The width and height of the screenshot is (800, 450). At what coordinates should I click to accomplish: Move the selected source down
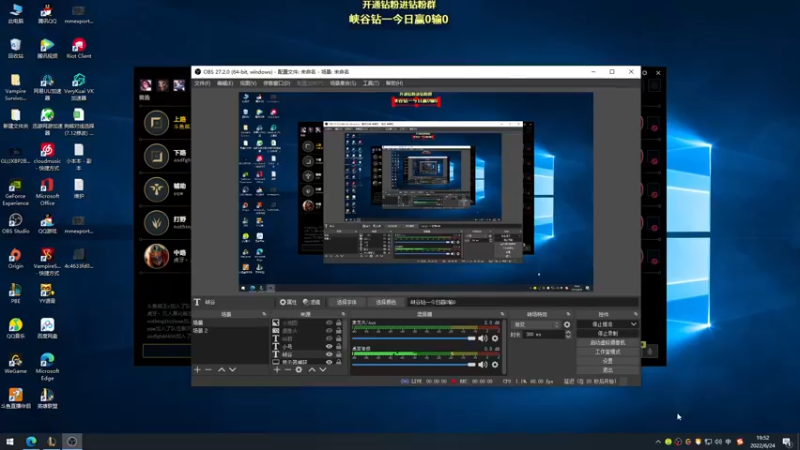(322, 369)
